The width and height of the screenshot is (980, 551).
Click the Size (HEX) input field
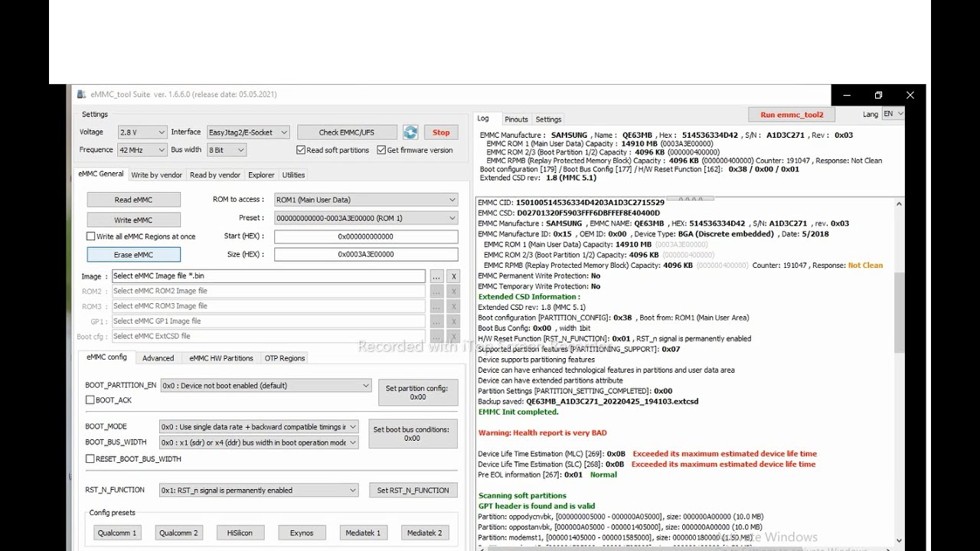tap(366, 255)
